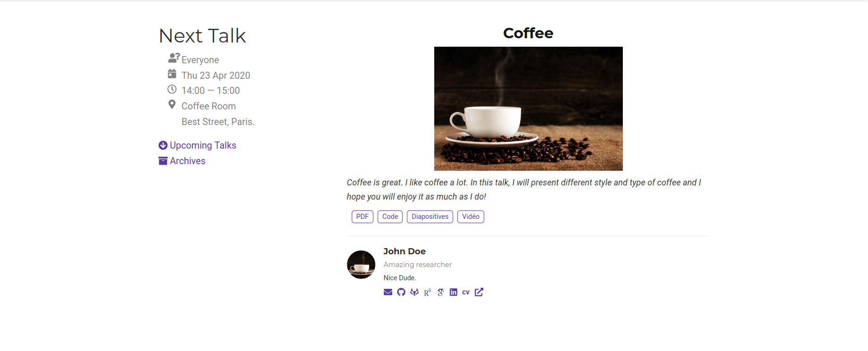Open the PDF button

click(363, 217)
